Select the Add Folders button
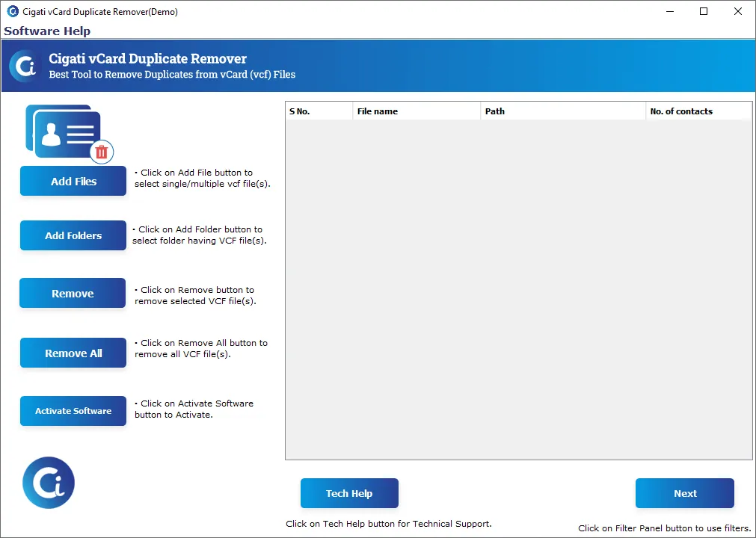Screen dimensions: 756x538 (73, 235)
